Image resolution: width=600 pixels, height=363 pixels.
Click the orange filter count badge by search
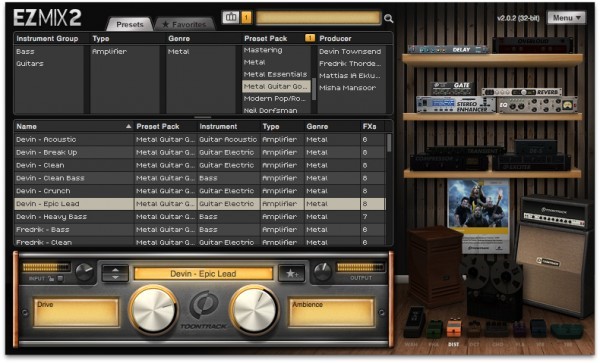246,17
